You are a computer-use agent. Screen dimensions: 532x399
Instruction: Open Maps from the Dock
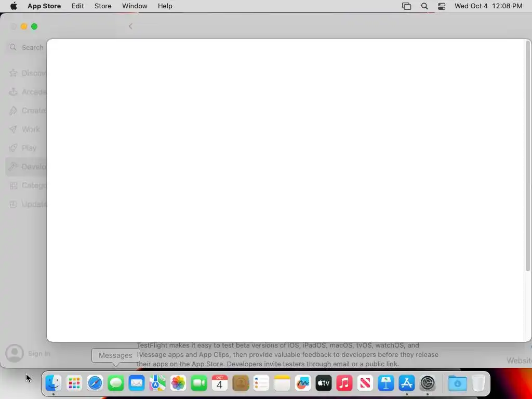coord(157,383)
